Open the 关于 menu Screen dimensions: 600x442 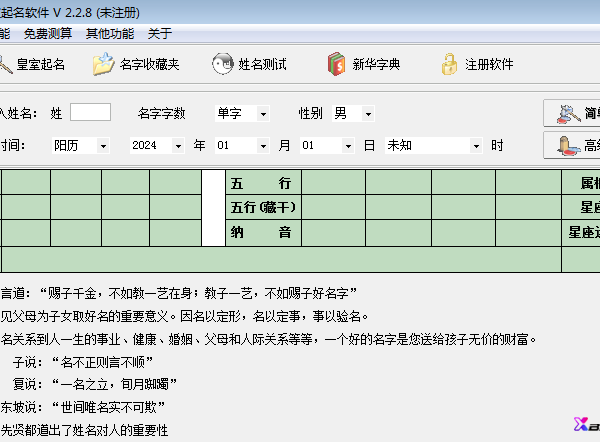(160, 33)
